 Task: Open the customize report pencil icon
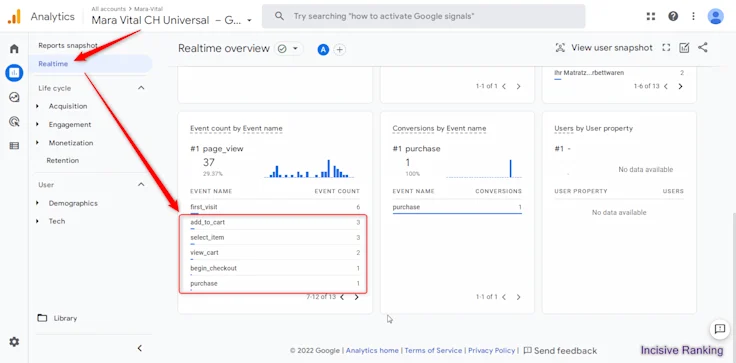point(684,48)
